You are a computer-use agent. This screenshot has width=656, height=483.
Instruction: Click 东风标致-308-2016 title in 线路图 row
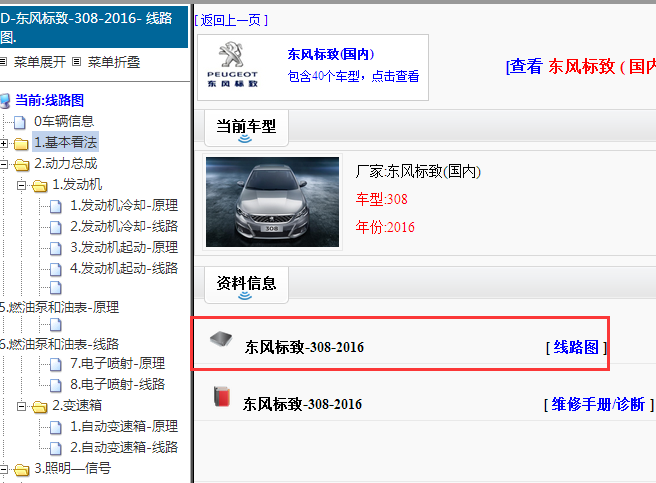(305, 347)
